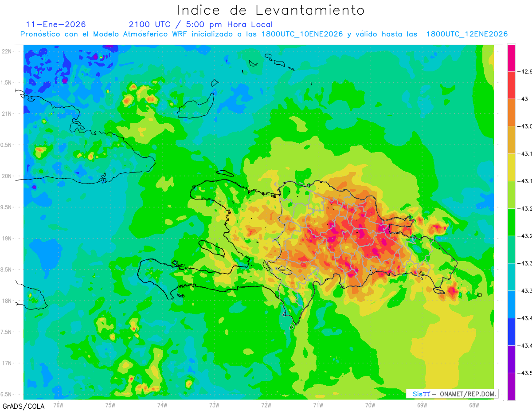Viewport: 532px width, 411px height.
Task: Click the '-43.5' legend value
Action: pyautogui.click(x=525, y=373)
